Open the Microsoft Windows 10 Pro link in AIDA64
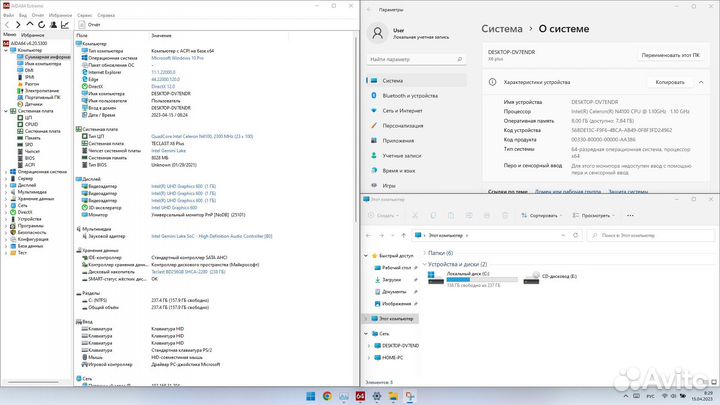Image resolution: width=720 pixels, height=405 pixels. tap(177, 58)
